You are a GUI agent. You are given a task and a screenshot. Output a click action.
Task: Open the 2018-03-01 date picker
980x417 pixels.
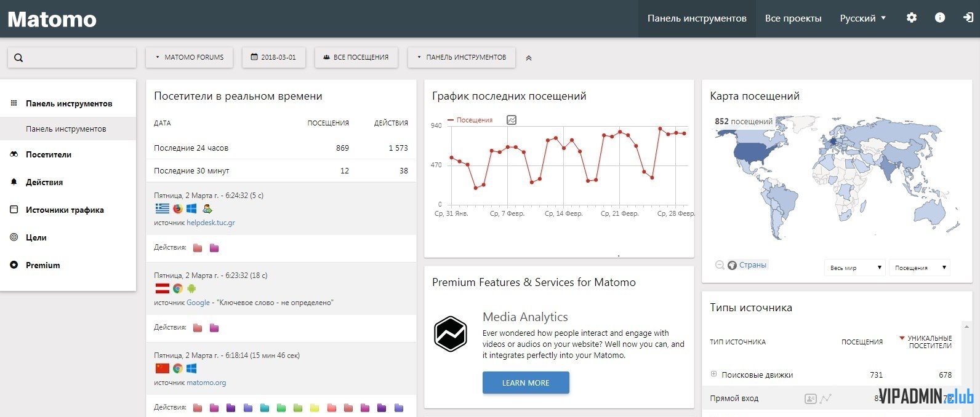pyautogui.click(x=273, y=57)
